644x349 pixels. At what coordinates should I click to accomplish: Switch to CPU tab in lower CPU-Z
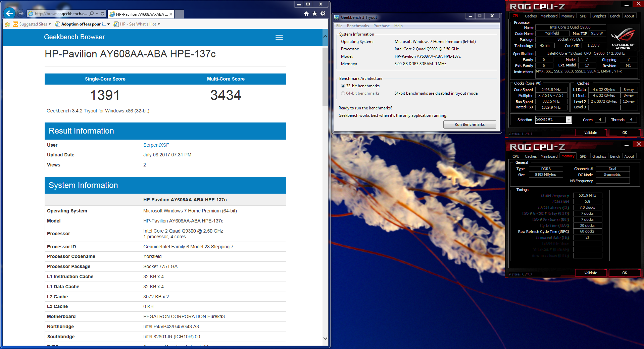(516, 156)
